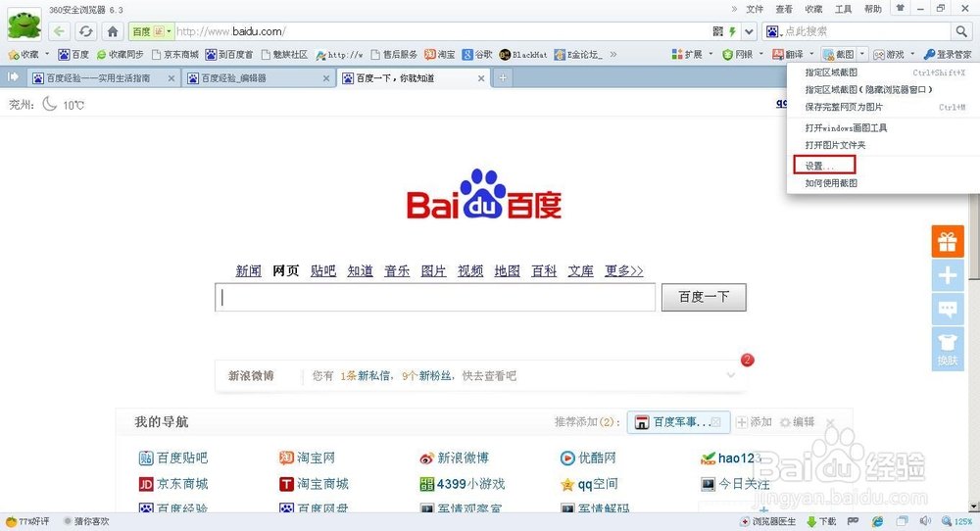Screen dimensions: 980x531
Task: Click the speaker mute icon in status bar
Action: point(925,521)
